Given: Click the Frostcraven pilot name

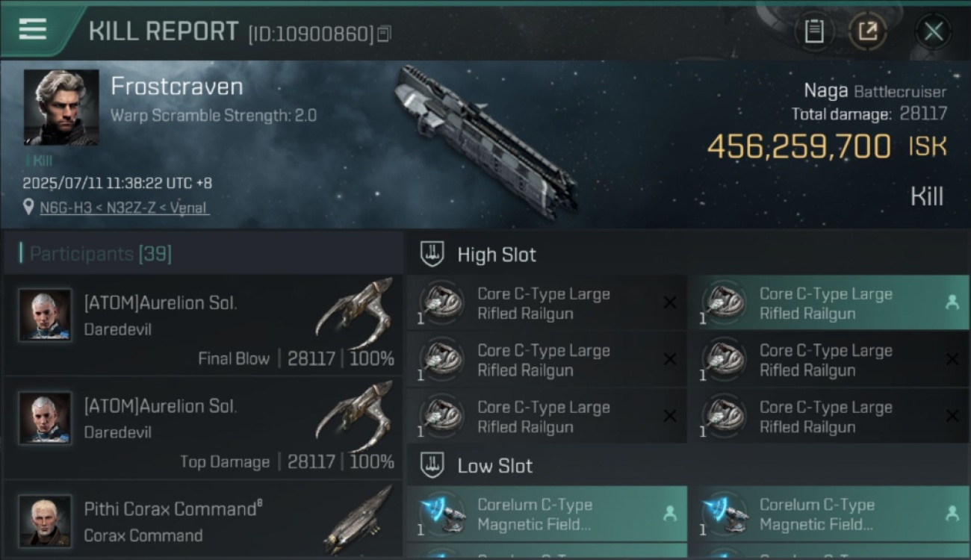Looking at the screenshot, I should (x=177, y=87).
